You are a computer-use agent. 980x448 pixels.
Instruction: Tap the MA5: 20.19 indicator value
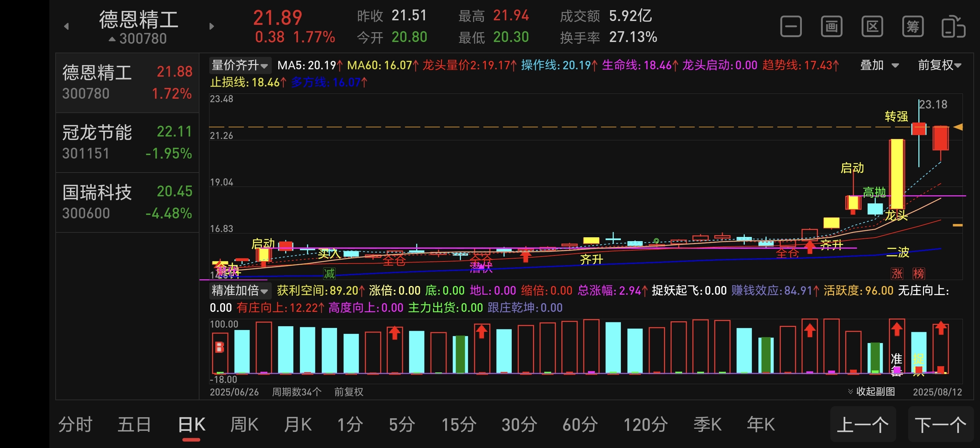click(310, 65)
